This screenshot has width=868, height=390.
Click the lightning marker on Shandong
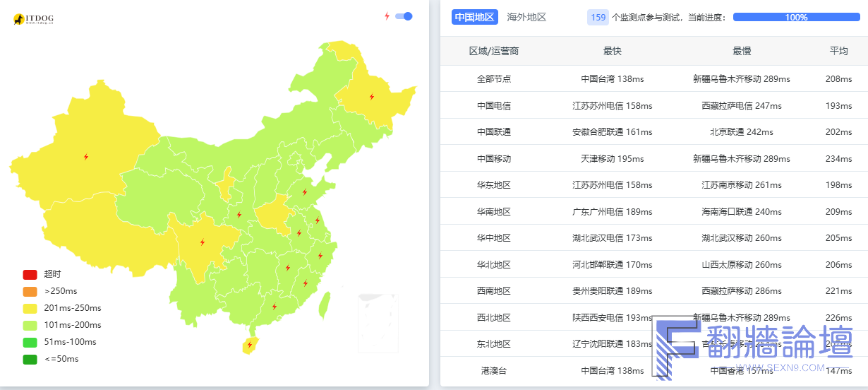(305, 191)
